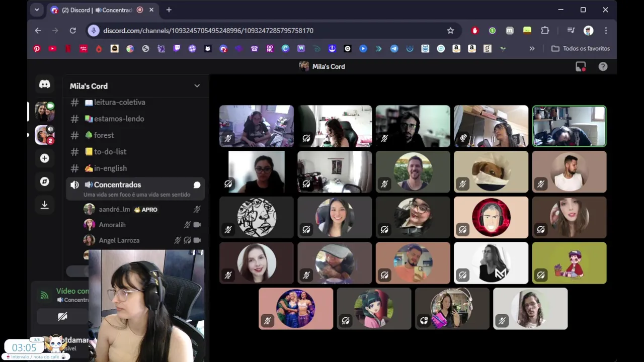The image size is (644, 362).
Task: Select smiling man outdoors avatar tile
Action: (413, 172)
